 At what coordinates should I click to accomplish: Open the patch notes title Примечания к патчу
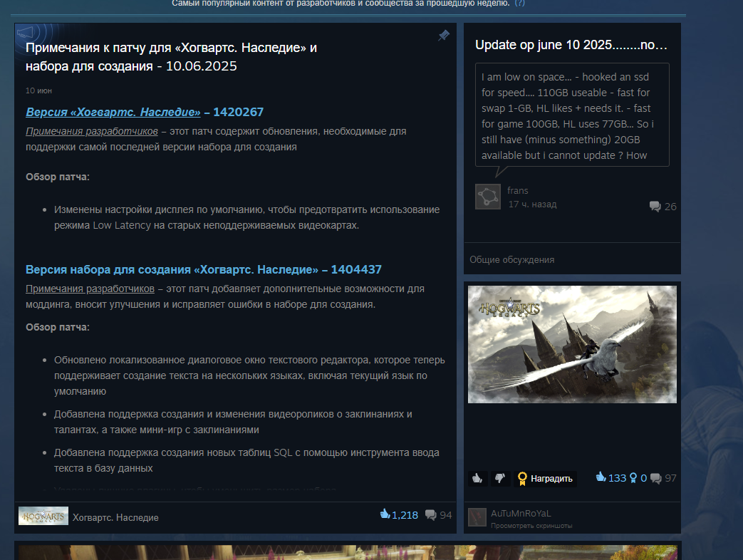(x=171, y=57)
